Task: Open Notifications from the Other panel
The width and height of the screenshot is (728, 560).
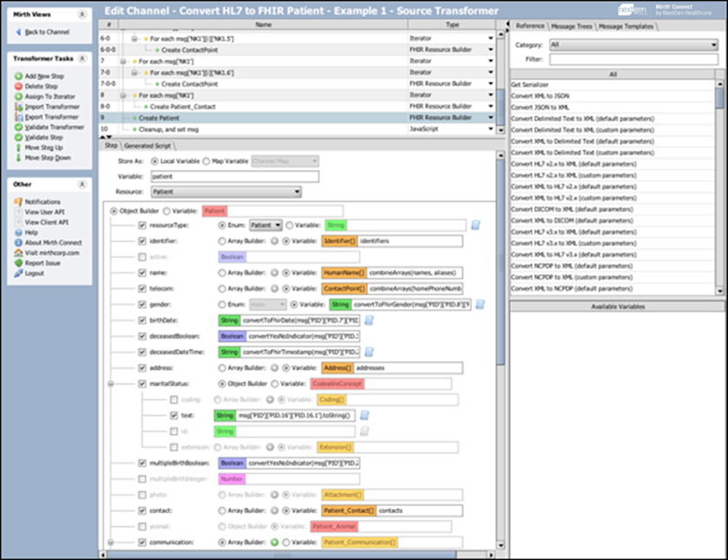Action: pos(18,201)
